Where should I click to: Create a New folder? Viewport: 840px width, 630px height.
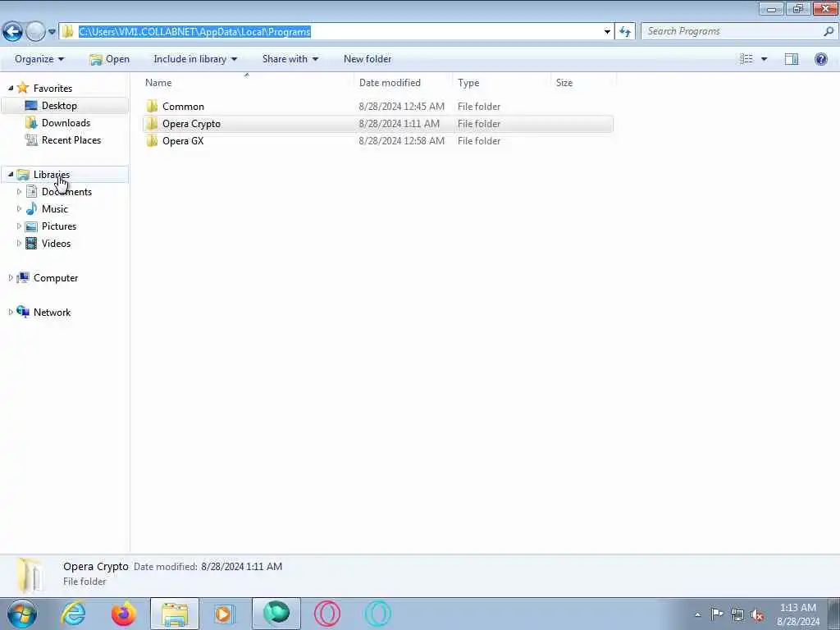[367, 59]
